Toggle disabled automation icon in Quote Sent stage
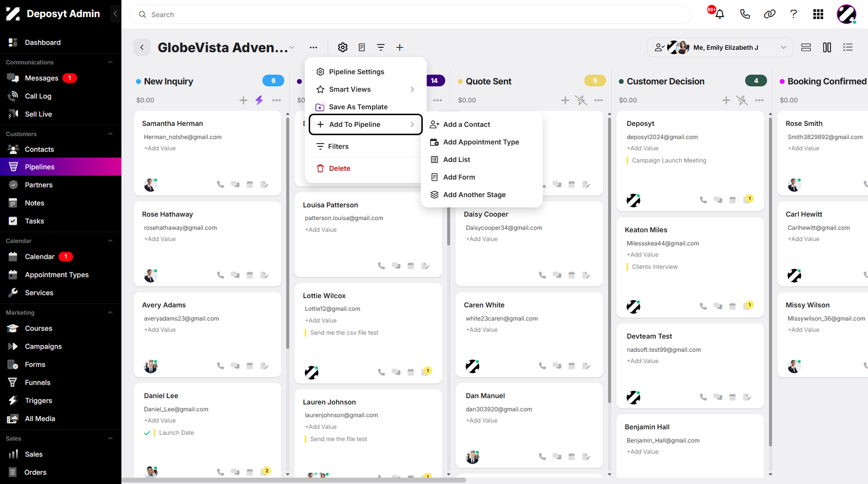 tap(581, 100)
